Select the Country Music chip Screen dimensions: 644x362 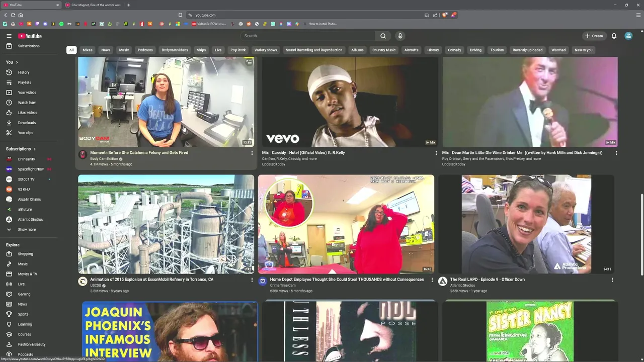(384, 50)
